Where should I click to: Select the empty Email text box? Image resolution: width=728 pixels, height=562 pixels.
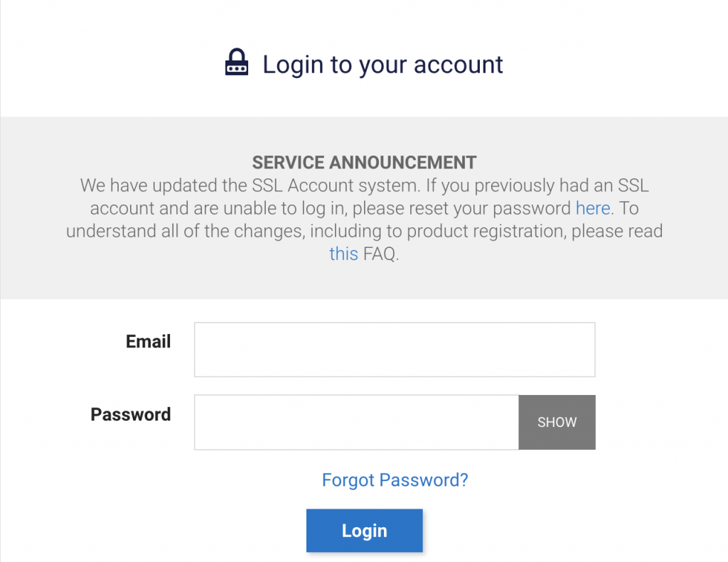(x=394, y=349)
